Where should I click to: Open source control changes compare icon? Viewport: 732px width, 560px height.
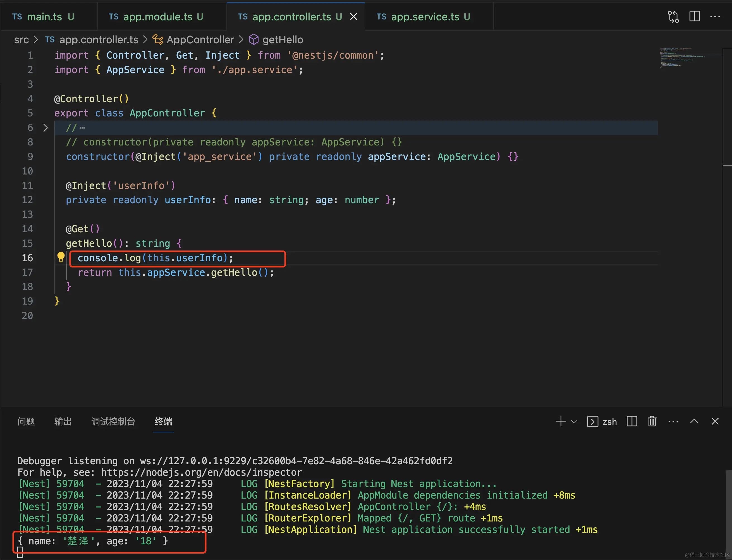click(673, 17)
